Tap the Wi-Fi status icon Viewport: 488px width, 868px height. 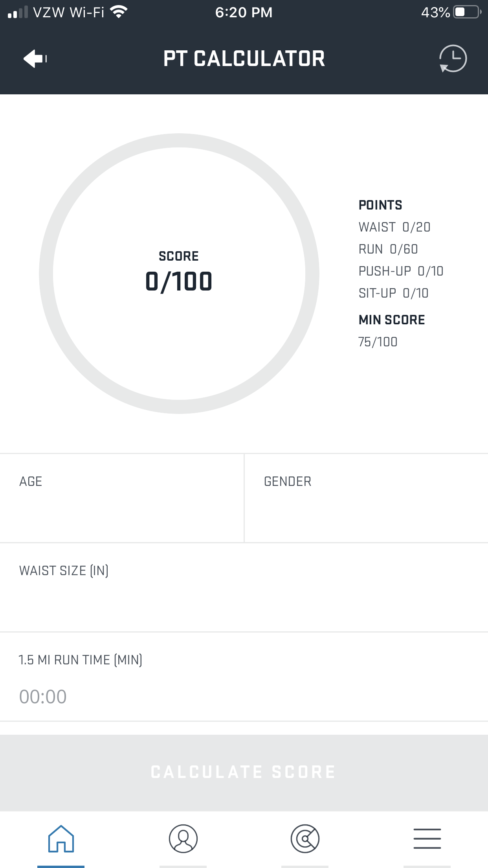[119, 12]
